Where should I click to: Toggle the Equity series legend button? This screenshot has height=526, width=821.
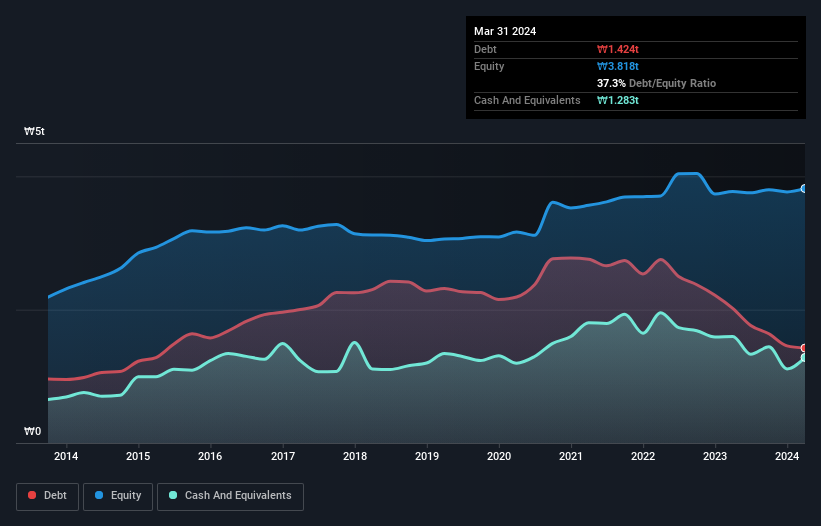coord(118,496)
